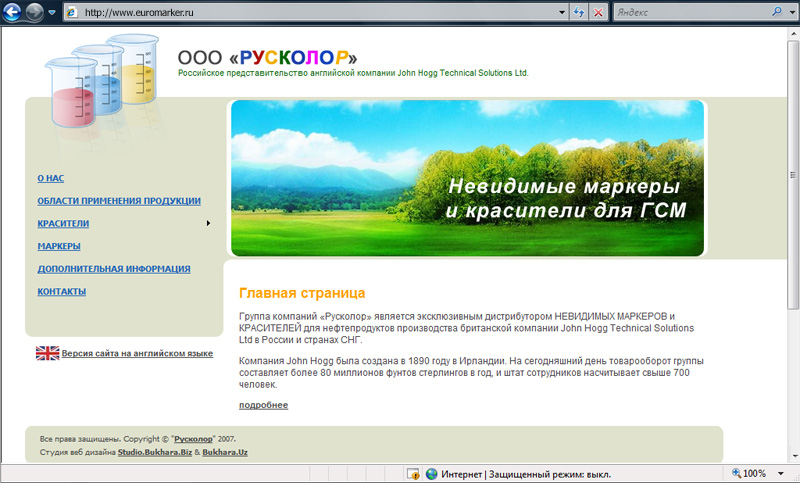Open the search provider dropdown arrow
The image size is (800, 483).
click(792, 12)
